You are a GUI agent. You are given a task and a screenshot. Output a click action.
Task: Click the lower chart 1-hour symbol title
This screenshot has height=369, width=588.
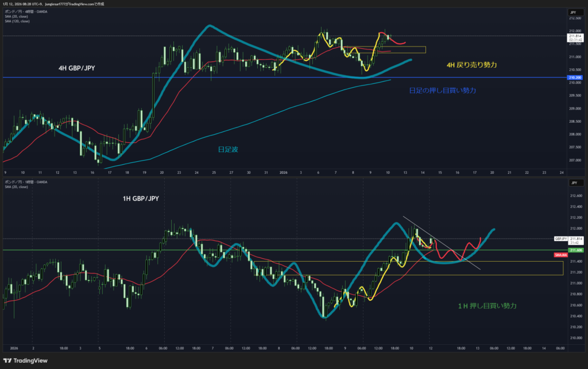coord(26,182)
